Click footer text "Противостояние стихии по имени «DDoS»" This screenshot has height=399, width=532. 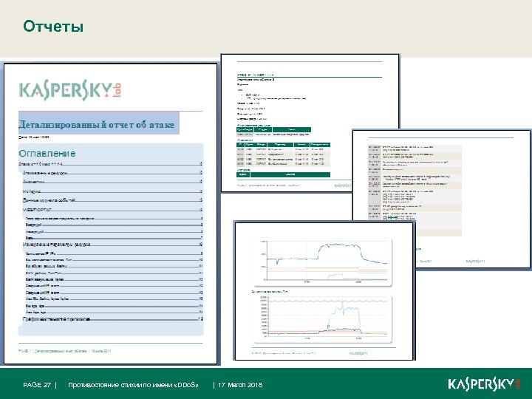click(133, 385)
